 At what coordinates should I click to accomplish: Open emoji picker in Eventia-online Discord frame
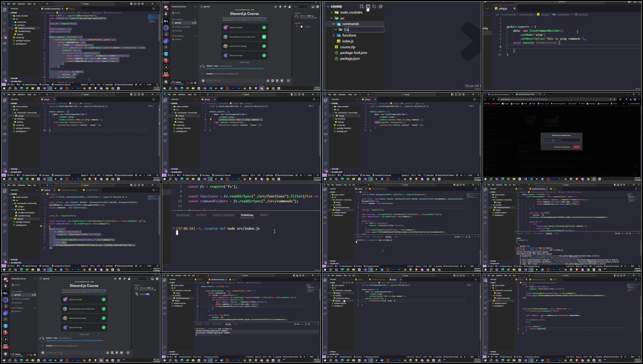[x=121, y=353]
